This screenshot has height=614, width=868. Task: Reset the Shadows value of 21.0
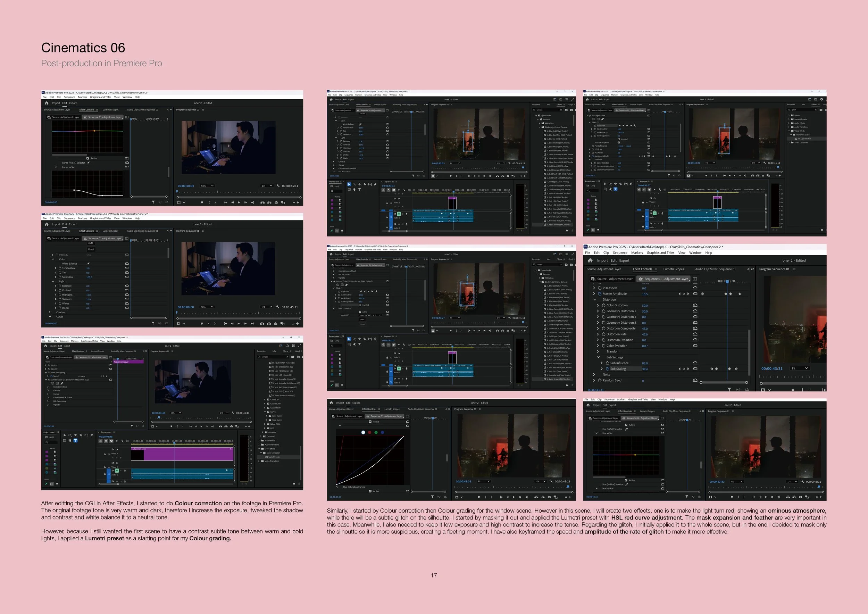127,299
